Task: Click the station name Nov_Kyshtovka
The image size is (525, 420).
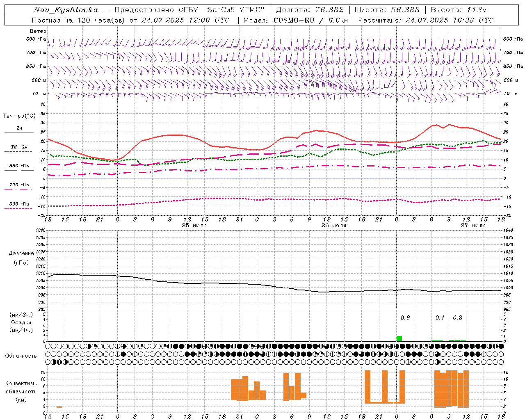Action: tap(66, 10)
